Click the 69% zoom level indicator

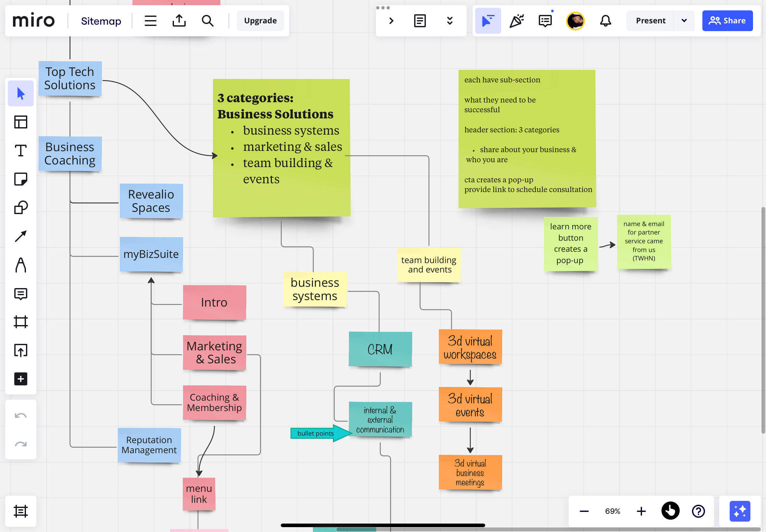click(x=612, y=511)
